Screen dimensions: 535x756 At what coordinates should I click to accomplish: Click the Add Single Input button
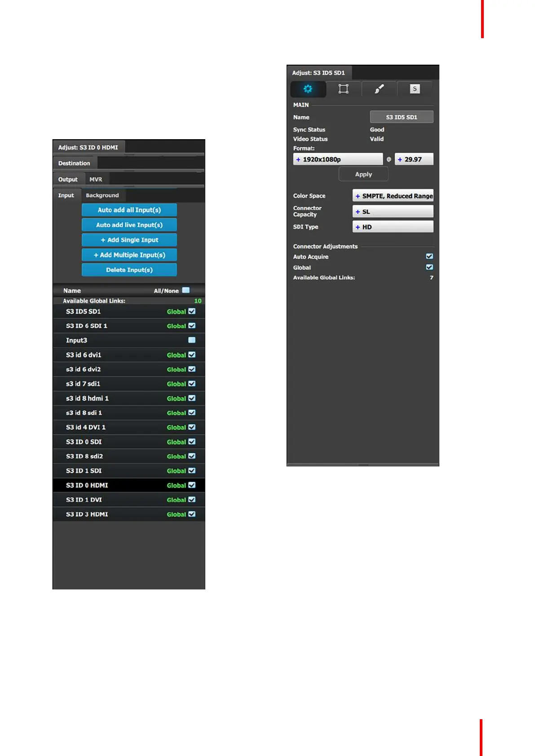129,240
